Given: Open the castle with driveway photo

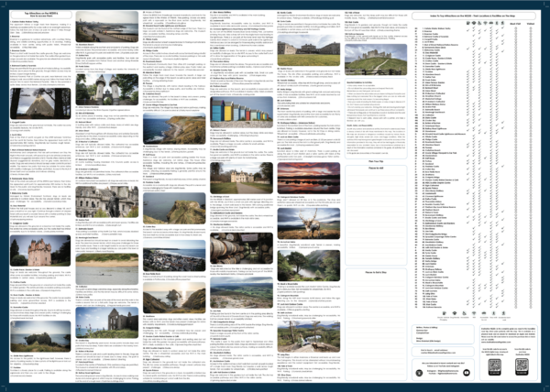Looking at the screenshot, I should [241, 178].
